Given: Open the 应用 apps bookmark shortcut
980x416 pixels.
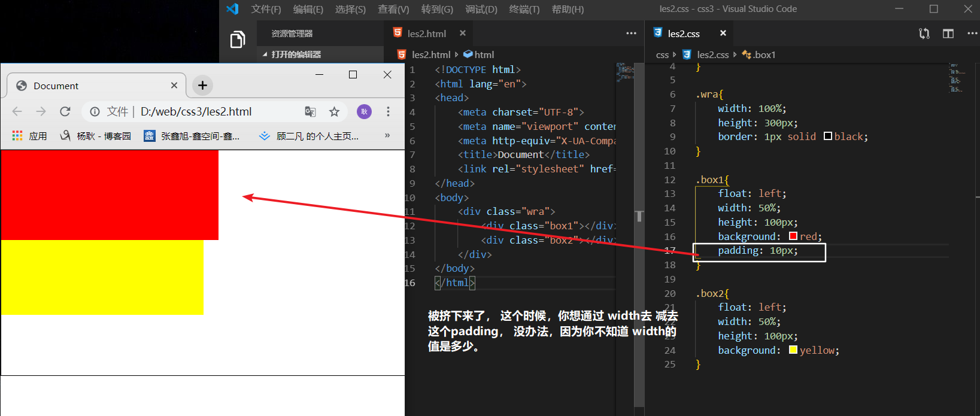Looking at the screenshot, I should tap(30, 136).
